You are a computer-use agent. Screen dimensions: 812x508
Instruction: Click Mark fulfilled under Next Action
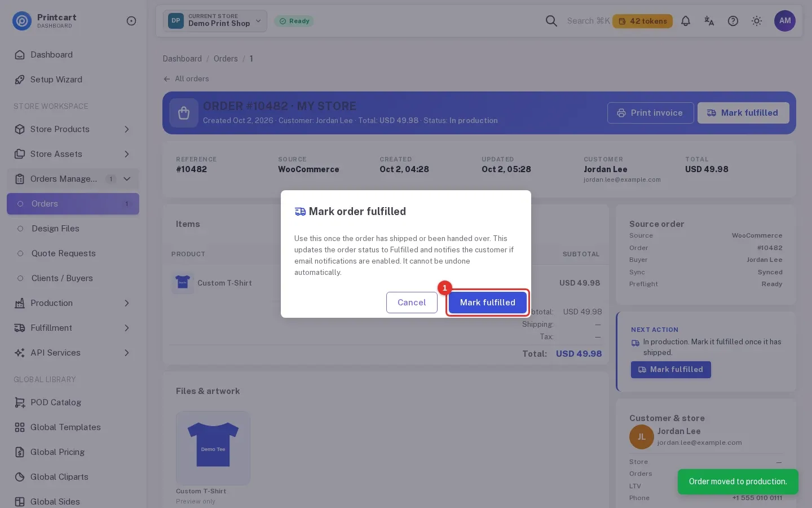click(x=671, y=370)
